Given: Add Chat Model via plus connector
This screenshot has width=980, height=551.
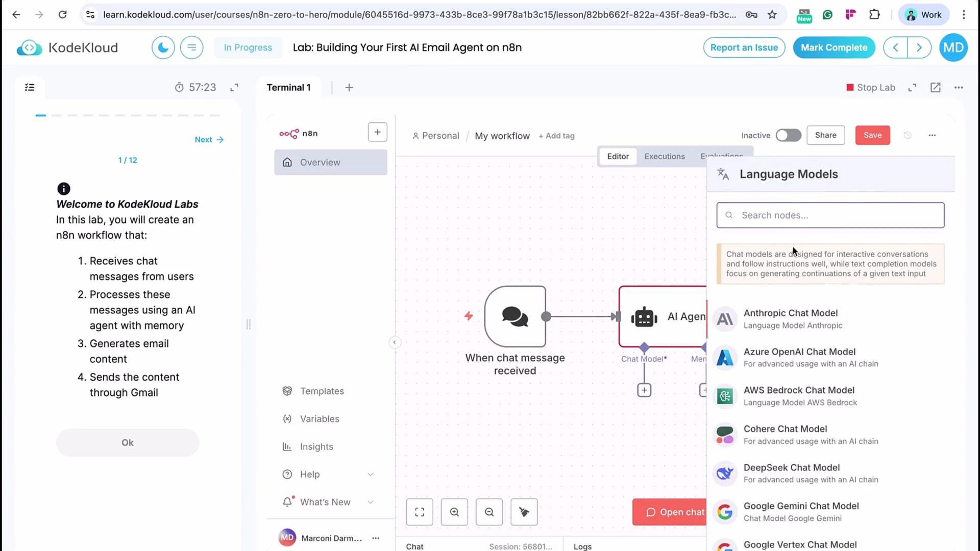Looking at the screenshot, I should (644, 390).
